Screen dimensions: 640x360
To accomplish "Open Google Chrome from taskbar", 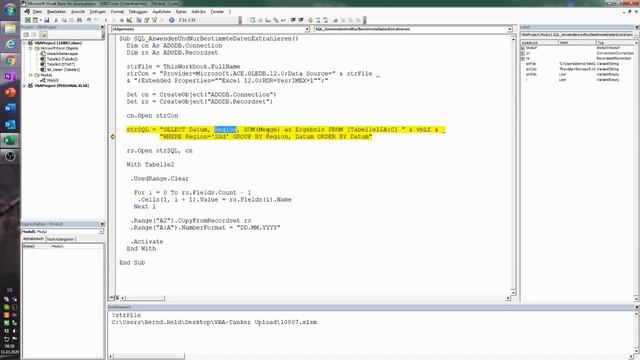I will pyautogui.click(x=10, y=60).
